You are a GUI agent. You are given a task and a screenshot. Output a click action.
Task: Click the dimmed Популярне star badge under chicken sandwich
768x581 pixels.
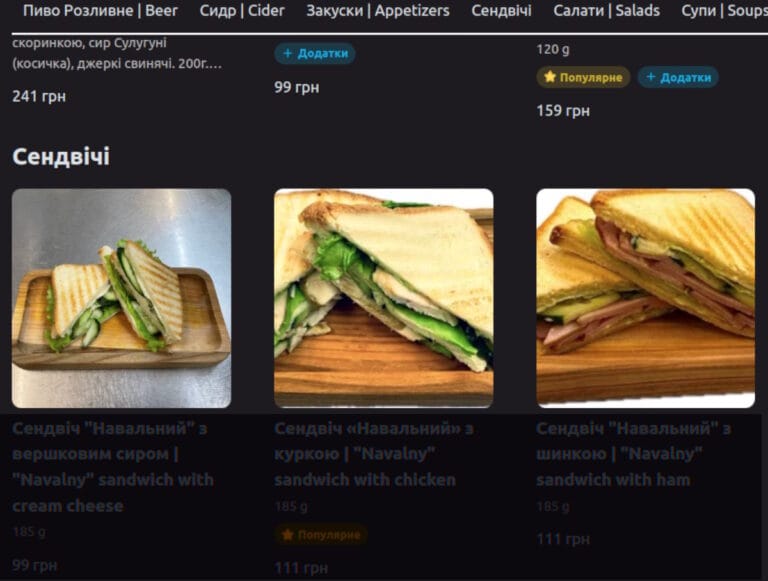(321, 534)
